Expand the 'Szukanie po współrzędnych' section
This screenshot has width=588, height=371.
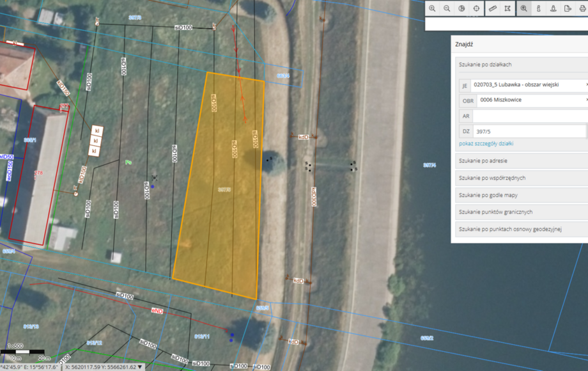522,178
